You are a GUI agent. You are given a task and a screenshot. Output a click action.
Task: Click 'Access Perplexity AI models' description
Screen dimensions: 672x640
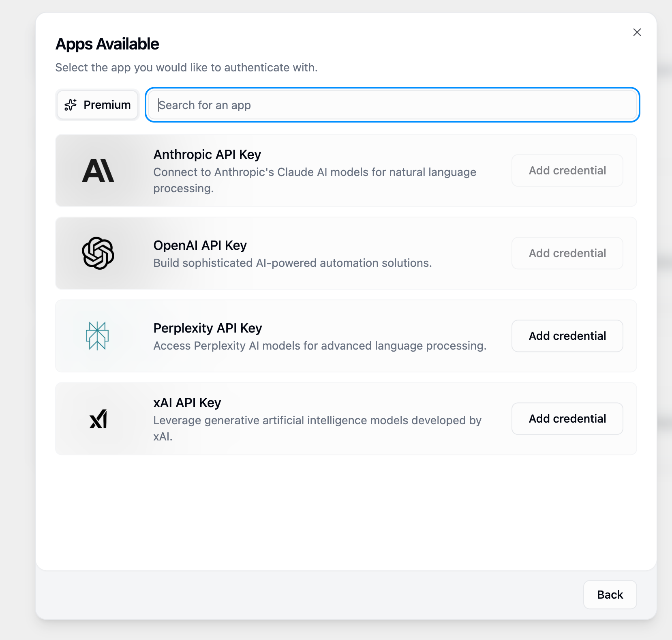pyautogui.click(x=320, y=346)
